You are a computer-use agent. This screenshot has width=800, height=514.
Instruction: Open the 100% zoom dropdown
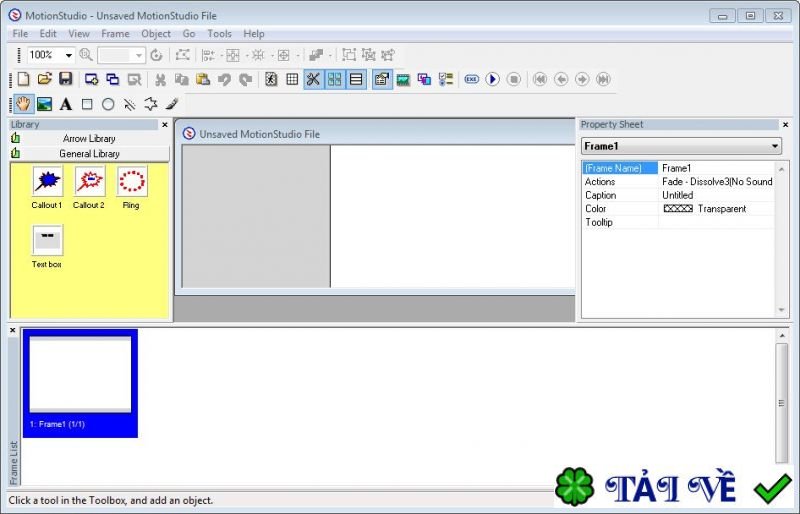[x=68, y=55]
